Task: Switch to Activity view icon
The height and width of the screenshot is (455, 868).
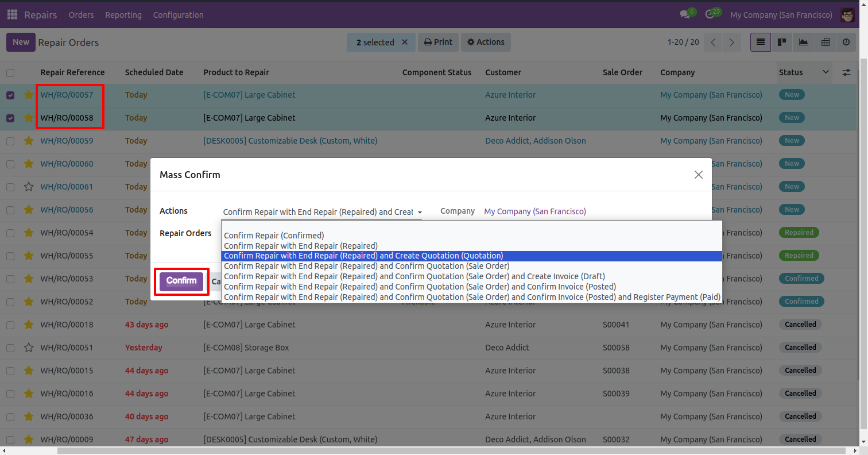Action: pyautogui.click(x=846, y=43)
